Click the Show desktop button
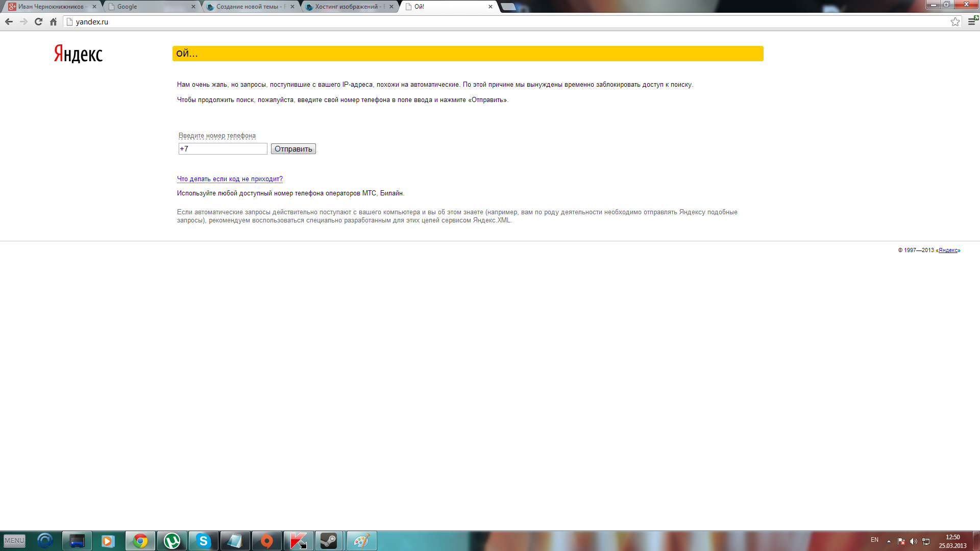The height and width of the screenshot is (551, 980). 976,541
